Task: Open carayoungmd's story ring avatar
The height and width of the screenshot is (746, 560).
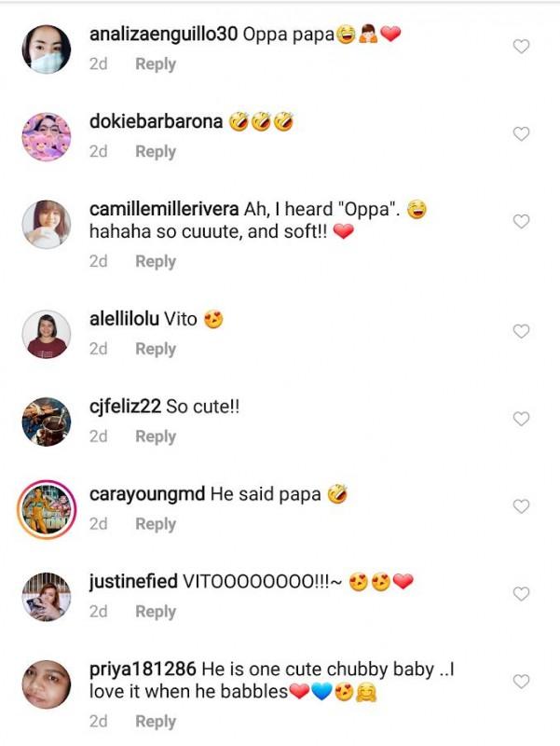Action: (46, 508)
